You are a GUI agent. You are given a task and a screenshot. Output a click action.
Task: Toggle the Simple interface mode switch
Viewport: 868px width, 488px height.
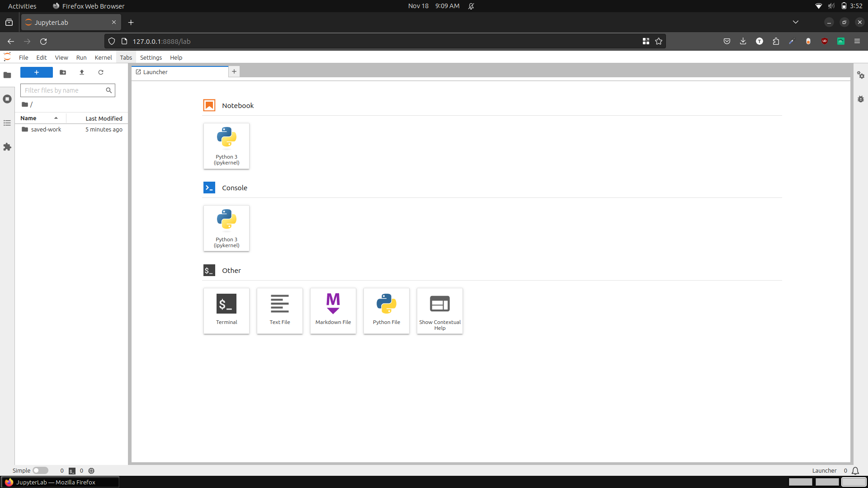point(40,470)
